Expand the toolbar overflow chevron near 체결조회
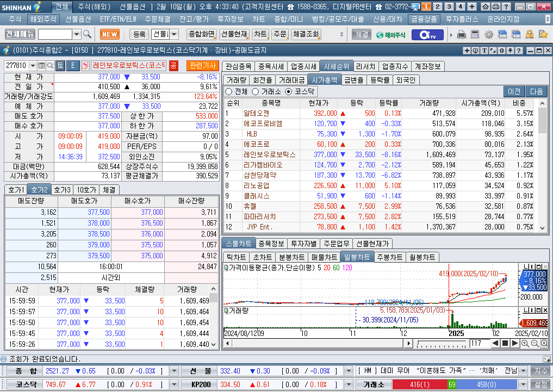 pos(341,35)
